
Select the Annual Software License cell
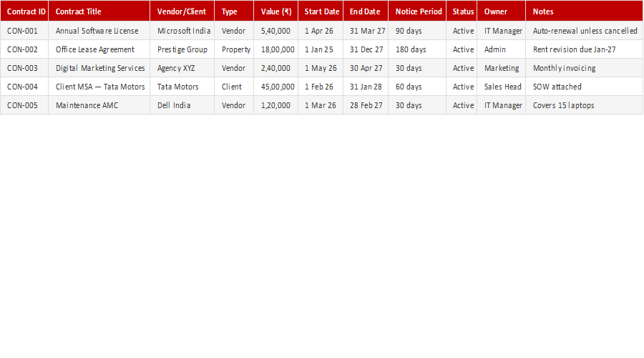tap(99, 31)
